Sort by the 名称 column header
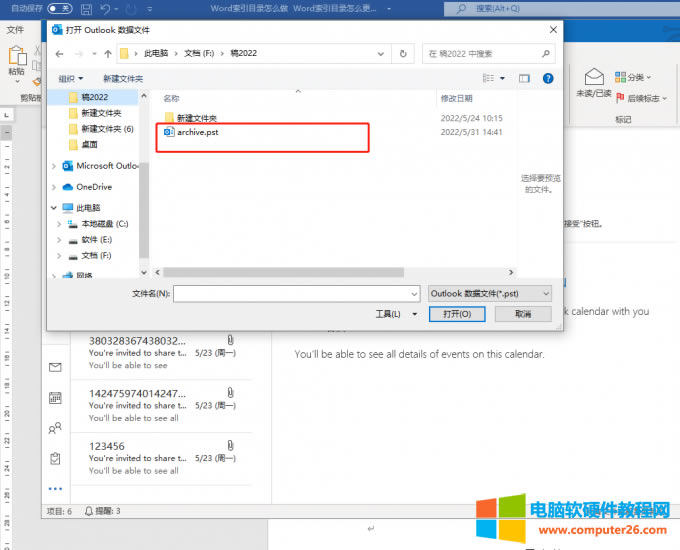Screen dimensions: 680x550 171,98
